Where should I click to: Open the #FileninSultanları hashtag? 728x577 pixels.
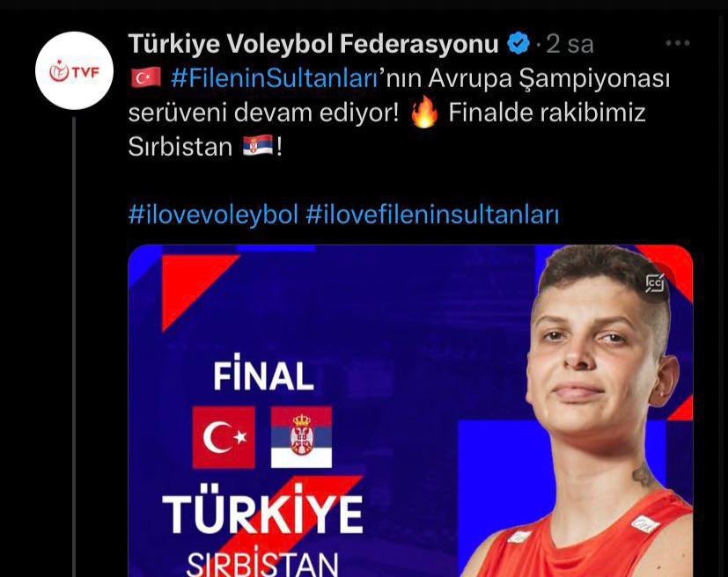275,78
